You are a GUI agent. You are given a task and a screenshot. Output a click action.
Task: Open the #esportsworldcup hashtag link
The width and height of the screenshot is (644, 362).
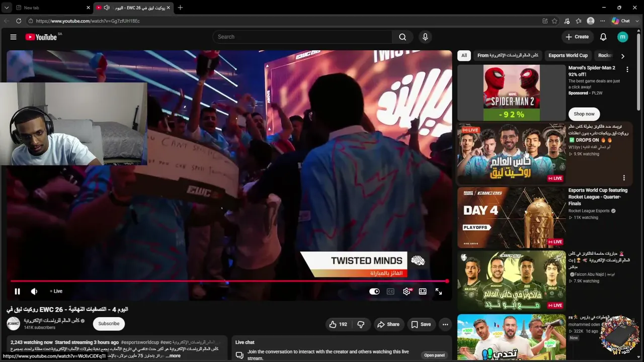click(140, 342)
